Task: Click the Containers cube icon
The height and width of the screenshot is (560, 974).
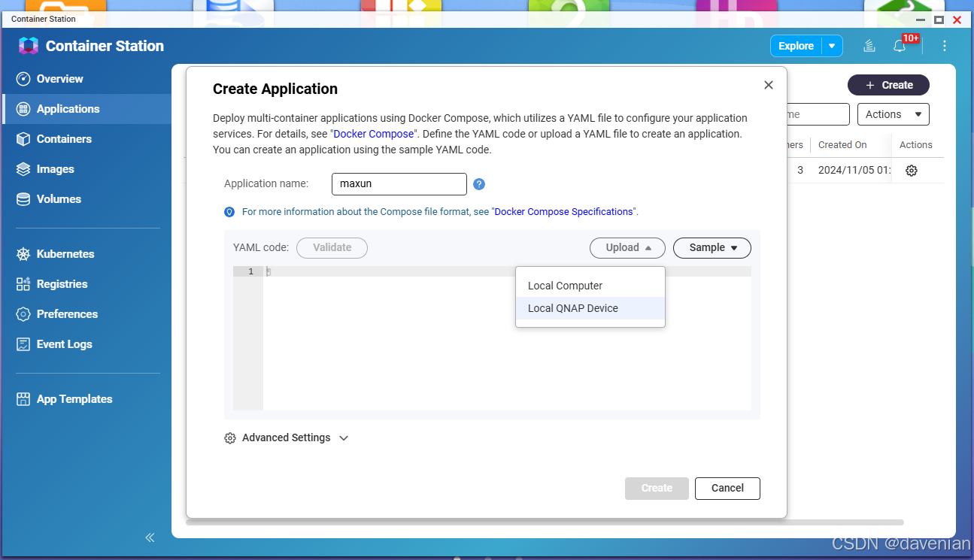Action: (23, 139)
